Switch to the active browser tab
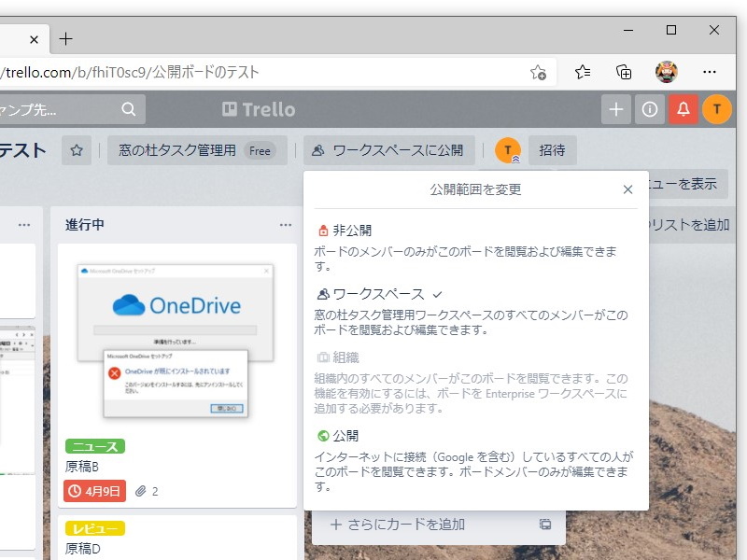 14,39
